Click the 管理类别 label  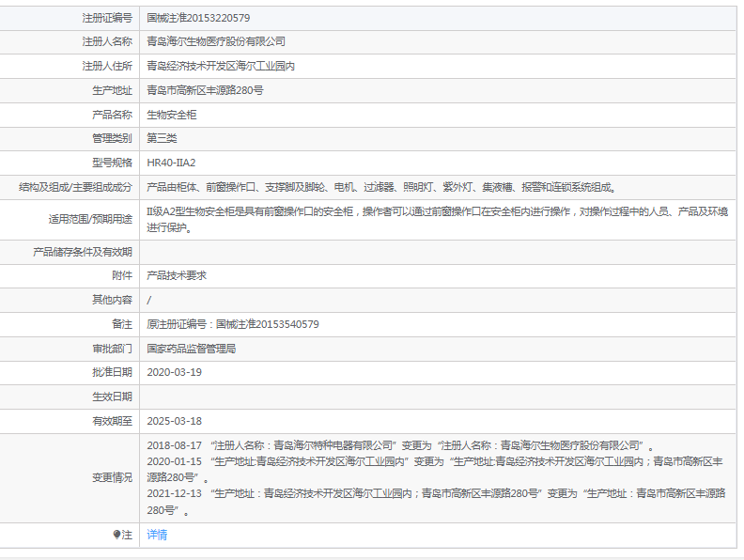[113, 138]
